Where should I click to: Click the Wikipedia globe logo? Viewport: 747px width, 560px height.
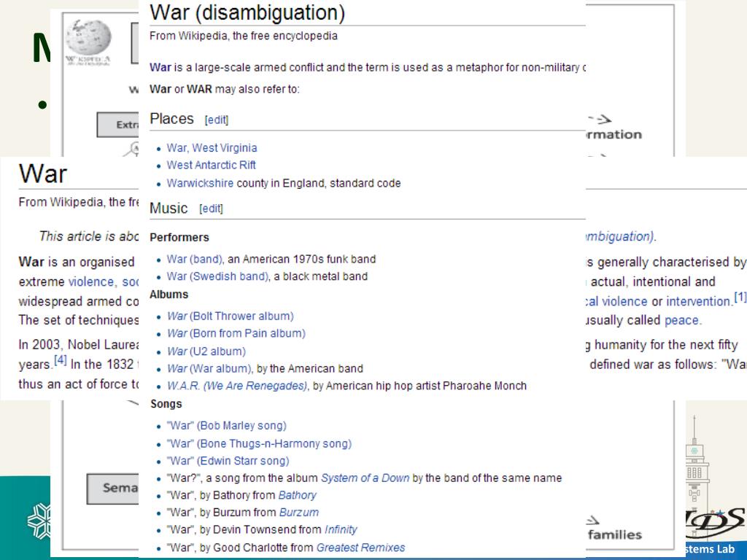[x=88, y=38]
